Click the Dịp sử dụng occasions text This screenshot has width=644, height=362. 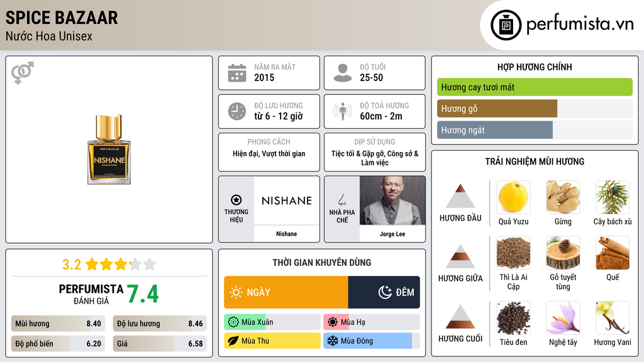pyautogui.click(x=375, y=158)
